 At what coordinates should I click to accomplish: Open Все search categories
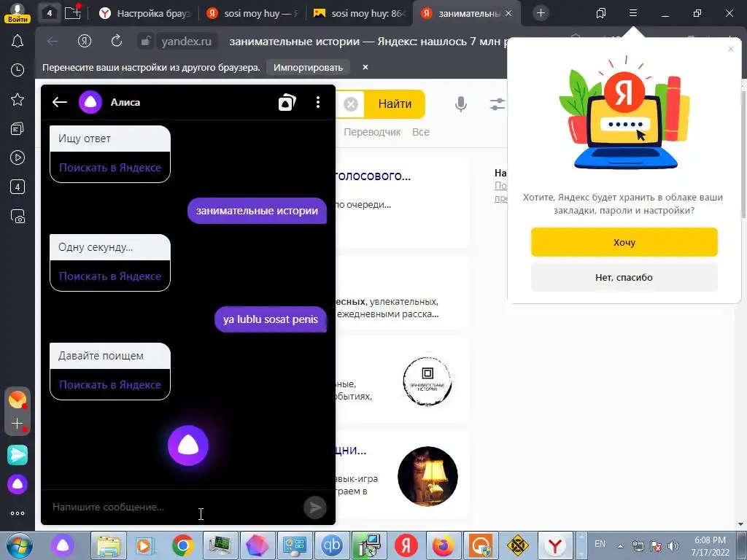coord(421,132)
